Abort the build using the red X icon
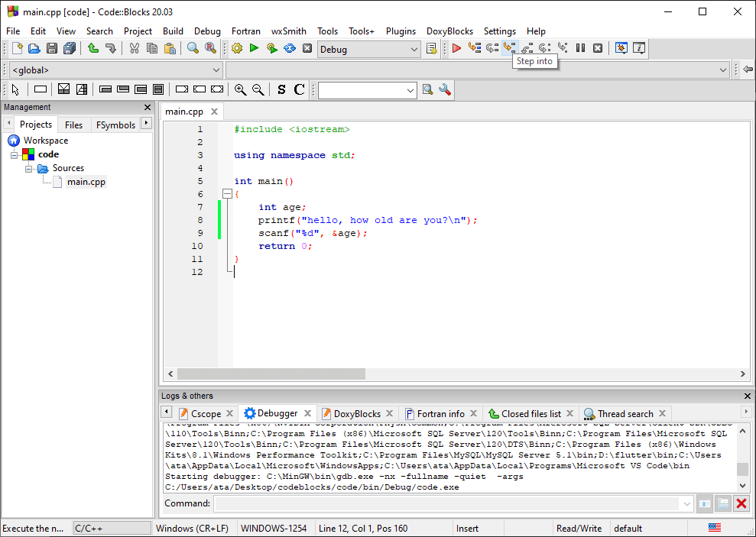Image resolution: width=756 pixels, height=537 pixels. [307, 47]
